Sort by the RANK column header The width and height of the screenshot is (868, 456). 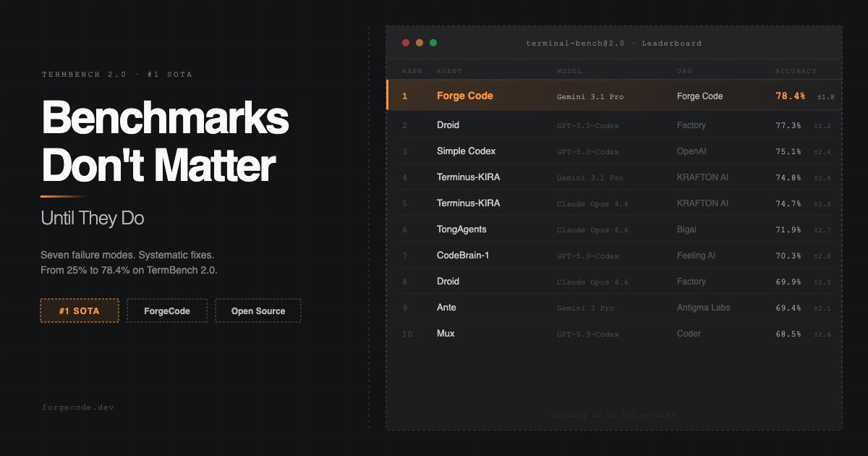coord(412,71)
